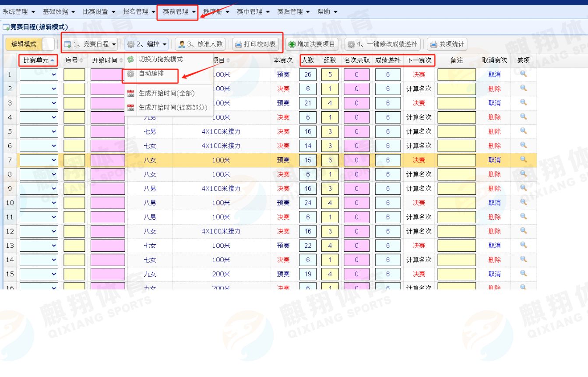This screenshot has height=377, width=588.
Task: Switch to drag mode via 切换为拖拽模式
Action: (160, 59)
